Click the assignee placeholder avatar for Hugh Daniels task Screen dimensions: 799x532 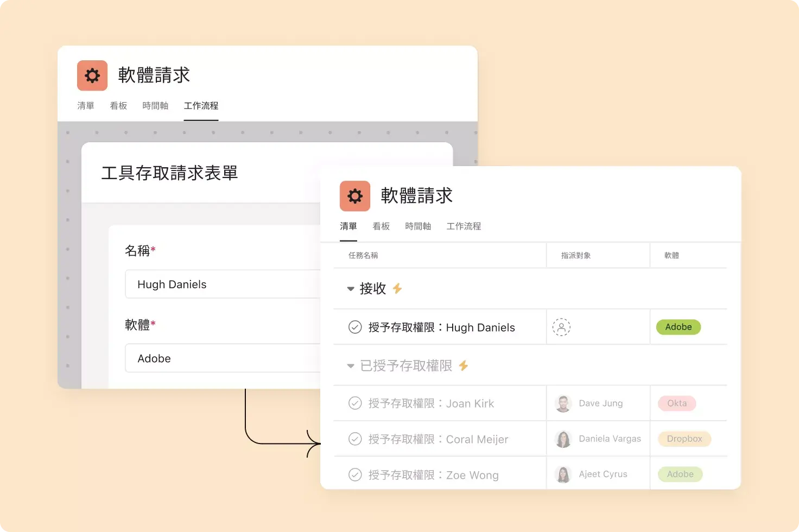coord(561,327)
